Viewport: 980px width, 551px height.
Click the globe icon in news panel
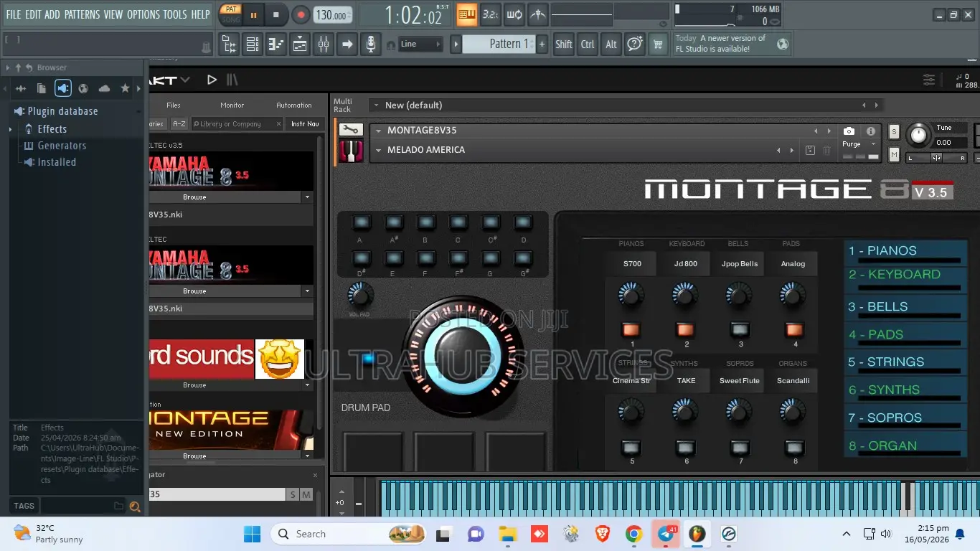[782, 44]
